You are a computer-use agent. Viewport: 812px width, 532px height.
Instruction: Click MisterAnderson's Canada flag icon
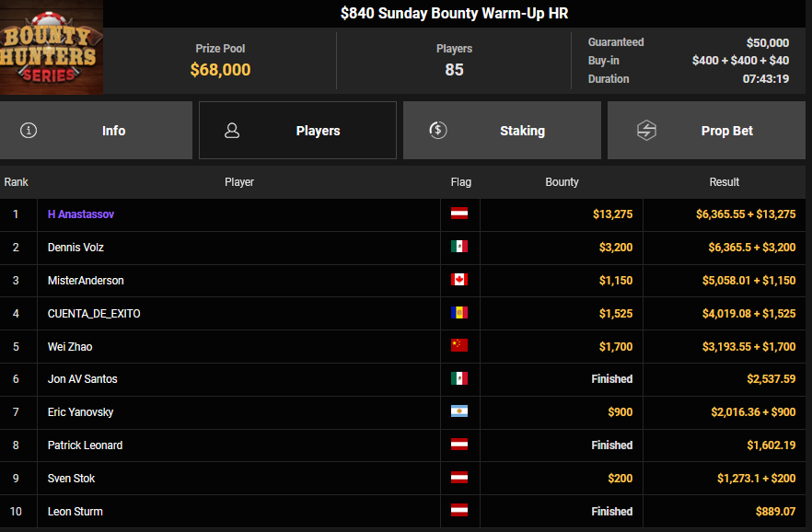tap(459, 281)
